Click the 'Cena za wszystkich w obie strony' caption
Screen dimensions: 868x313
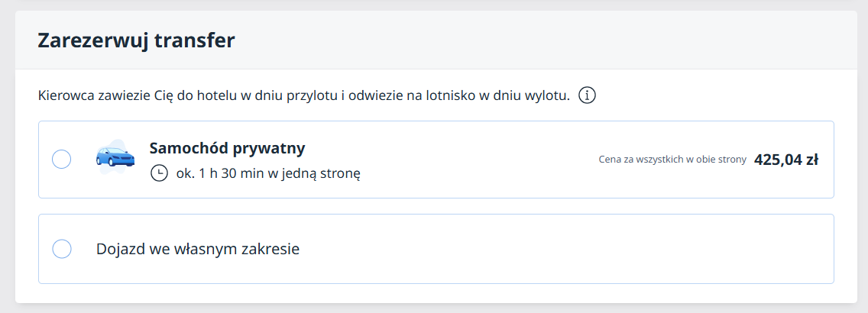tap(672, 160)
